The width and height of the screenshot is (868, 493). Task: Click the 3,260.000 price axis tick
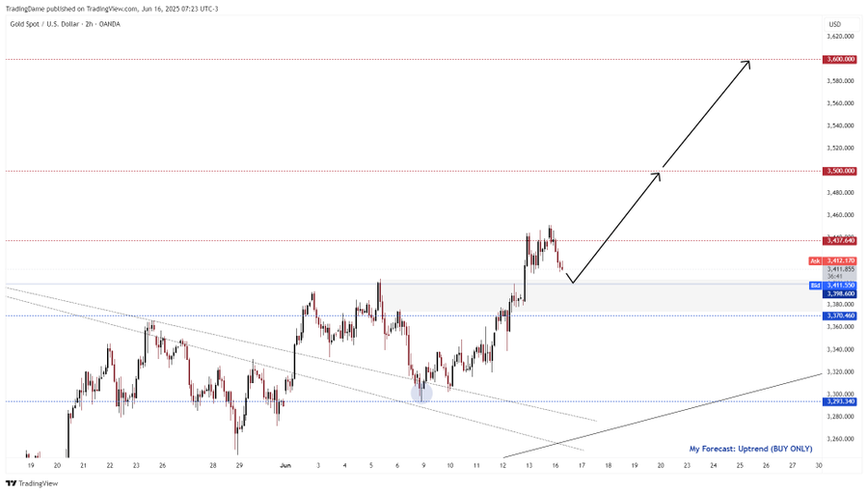tap(840, 439)
